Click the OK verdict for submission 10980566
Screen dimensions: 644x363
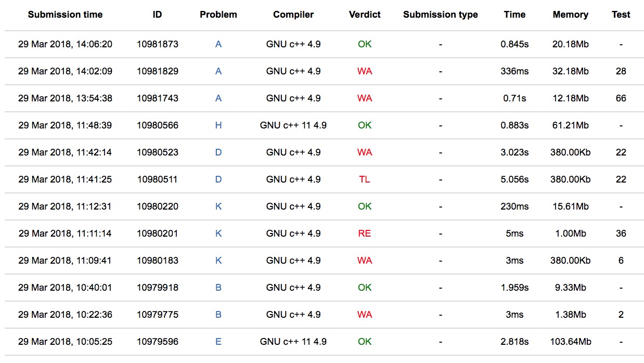pyautogui.click(x=365, y=125)
